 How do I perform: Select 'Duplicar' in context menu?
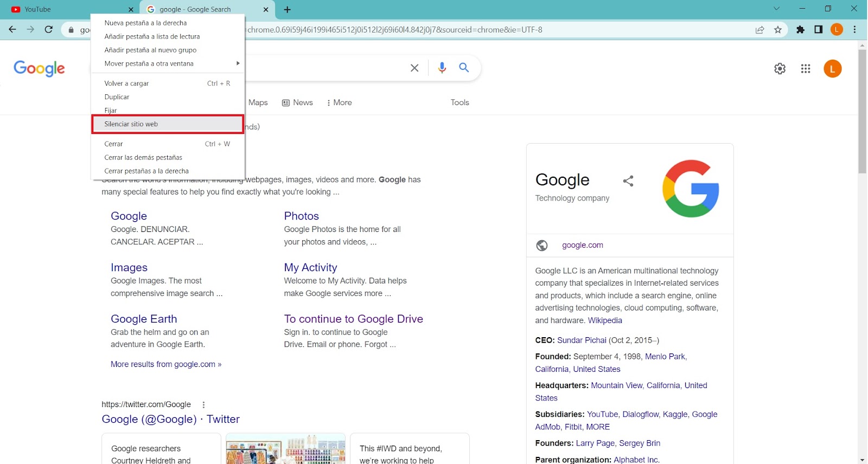tap(168, 97)
